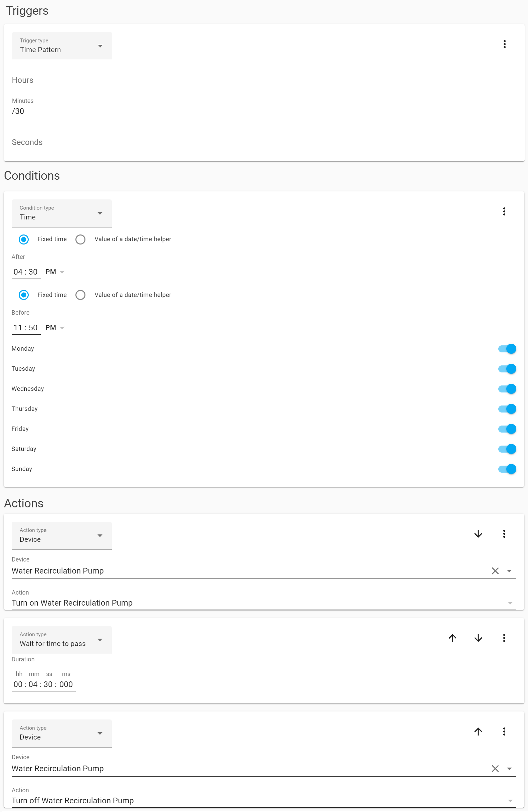Move the first Device action down

(478, 534)
